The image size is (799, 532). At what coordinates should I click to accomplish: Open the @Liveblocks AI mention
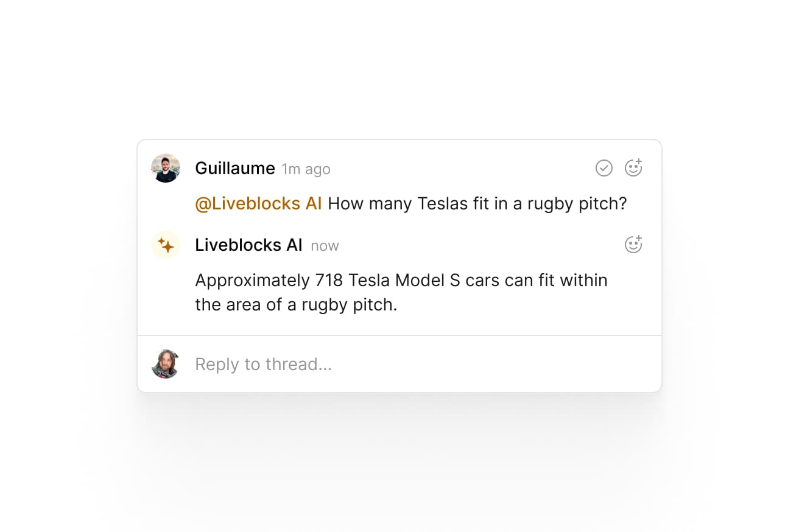click(258, 204)
